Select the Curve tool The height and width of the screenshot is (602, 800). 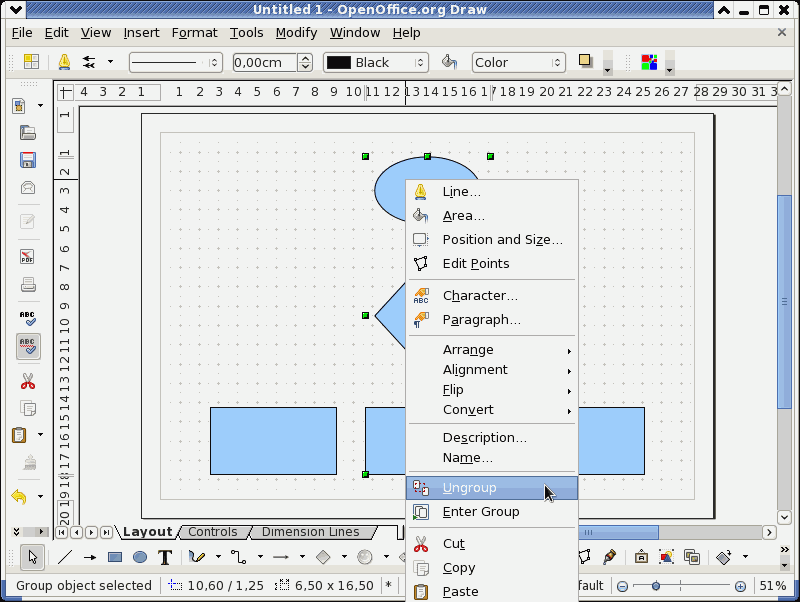[x=197, y=557]
